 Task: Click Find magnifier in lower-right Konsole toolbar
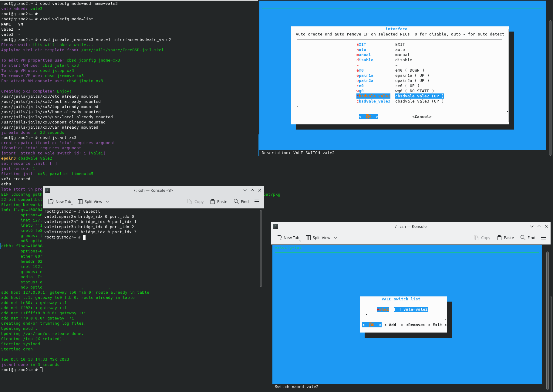[523, 238]
